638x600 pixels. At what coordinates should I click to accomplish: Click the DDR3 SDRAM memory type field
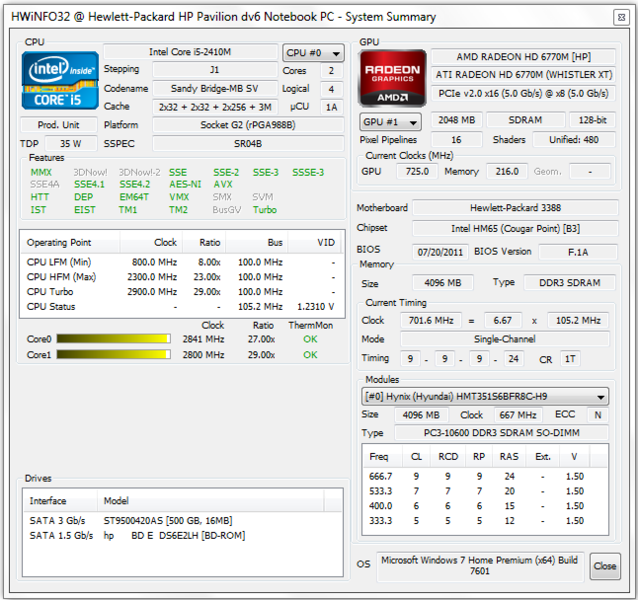[x=570, y=283]
